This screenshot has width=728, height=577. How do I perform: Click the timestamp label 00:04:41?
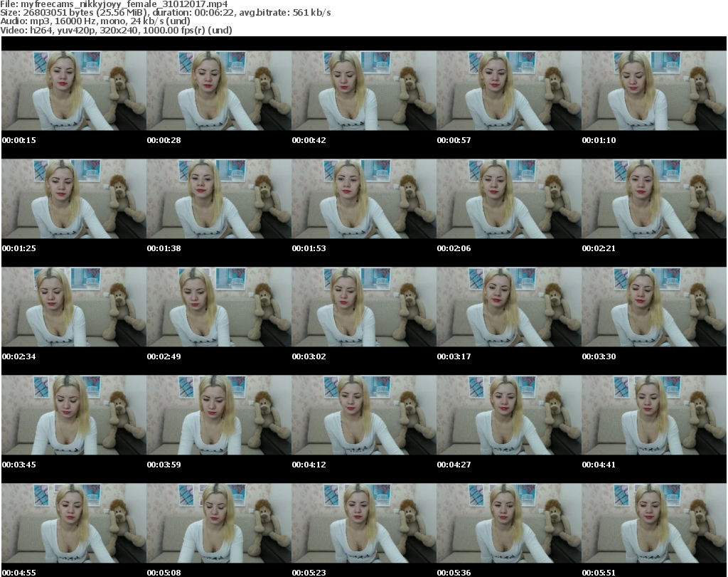pyautogui.click(x=599, y=465)
